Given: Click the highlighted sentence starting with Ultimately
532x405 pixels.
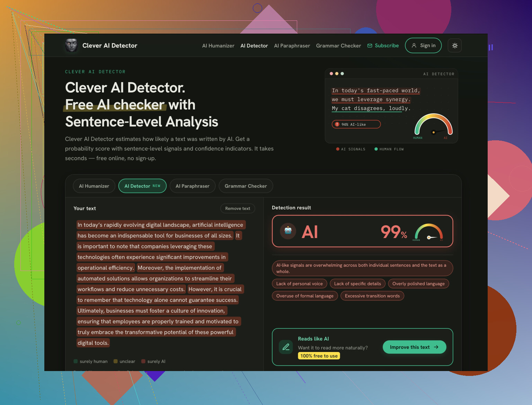Looking at the screenshot, I should tap(159, 327).
